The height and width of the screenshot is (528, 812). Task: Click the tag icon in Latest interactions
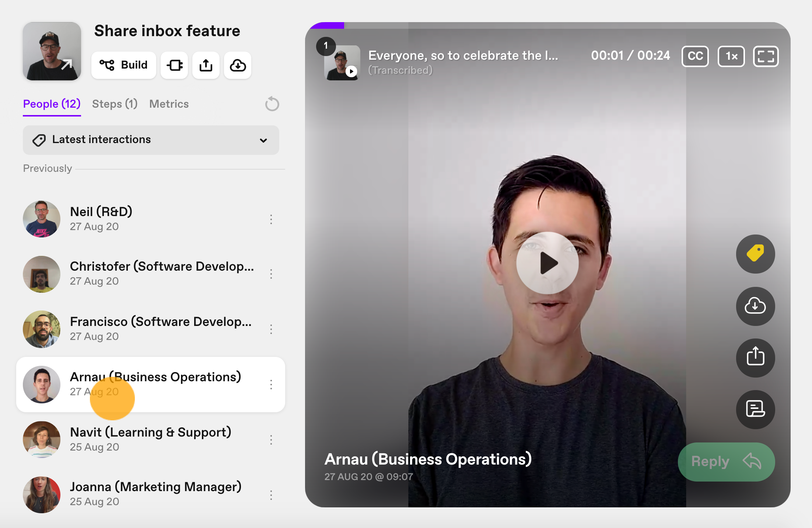click(x=39, y=140)
